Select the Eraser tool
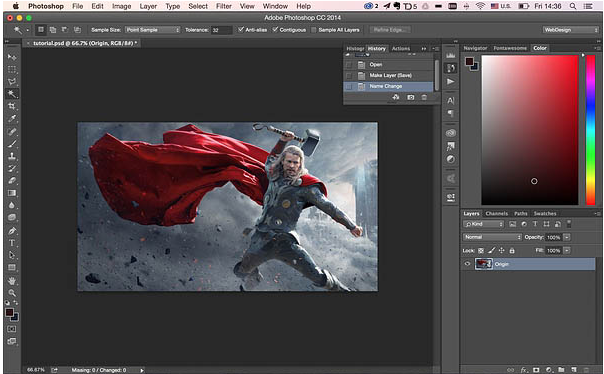This screenshot has width=604, height=374. [12, 181]
